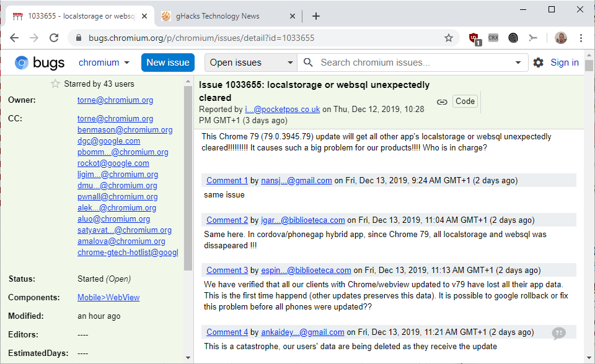Open Comment 3 link
The width and height of the screenshot is (595, 364).
(x=227, y=271)
